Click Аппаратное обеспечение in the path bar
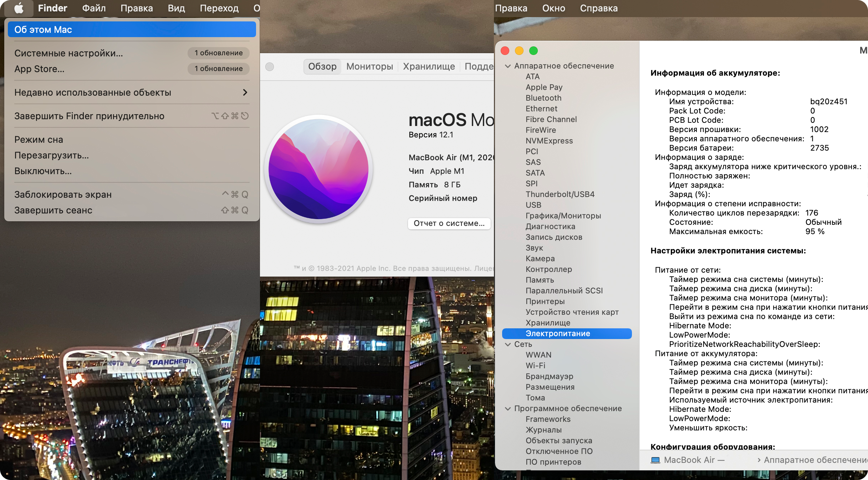Viewport: 868px width, 480px height. tap(816, 460)
